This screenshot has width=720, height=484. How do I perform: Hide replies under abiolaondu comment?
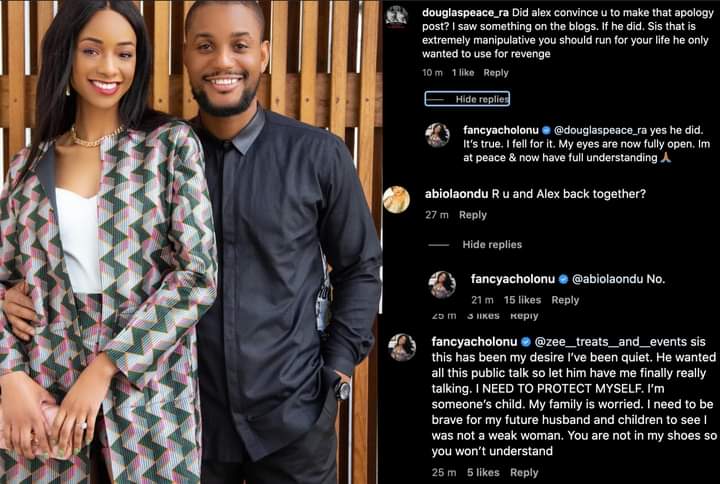point(492,244)
